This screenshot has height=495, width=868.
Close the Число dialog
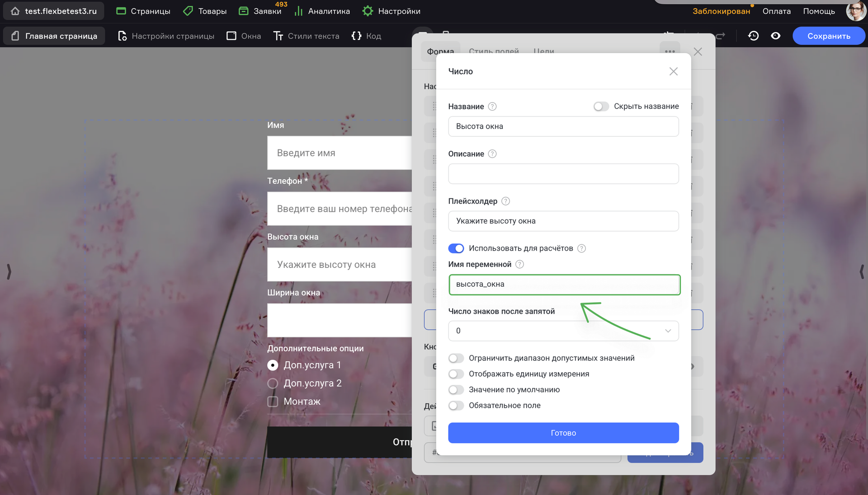click(673, 71)
